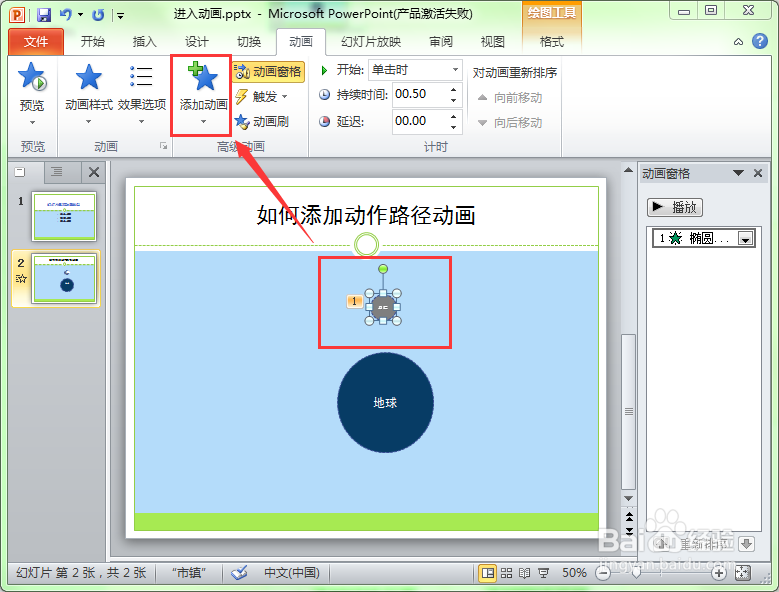Click the Save icon in quick access toolbar
The height and width of the screenshot is (592, 779).
point(44,15)
